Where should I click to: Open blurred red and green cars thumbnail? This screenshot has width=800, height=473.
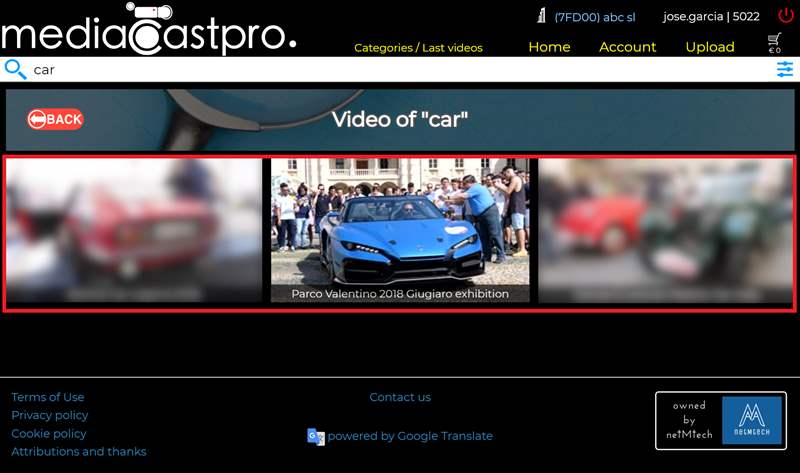click(x=665, y=230)
